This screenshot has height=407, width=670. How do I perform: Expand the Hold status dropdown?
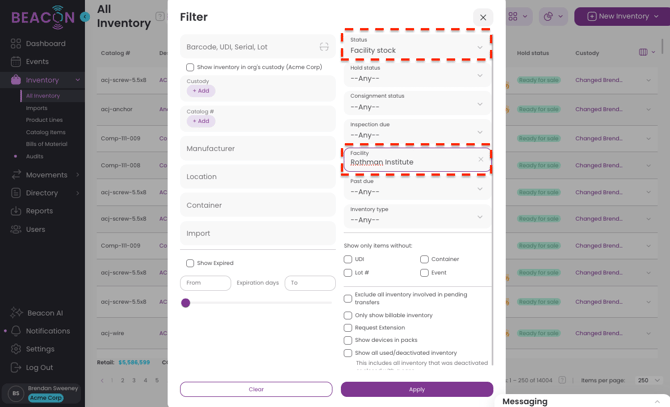[x=417, y=74]
